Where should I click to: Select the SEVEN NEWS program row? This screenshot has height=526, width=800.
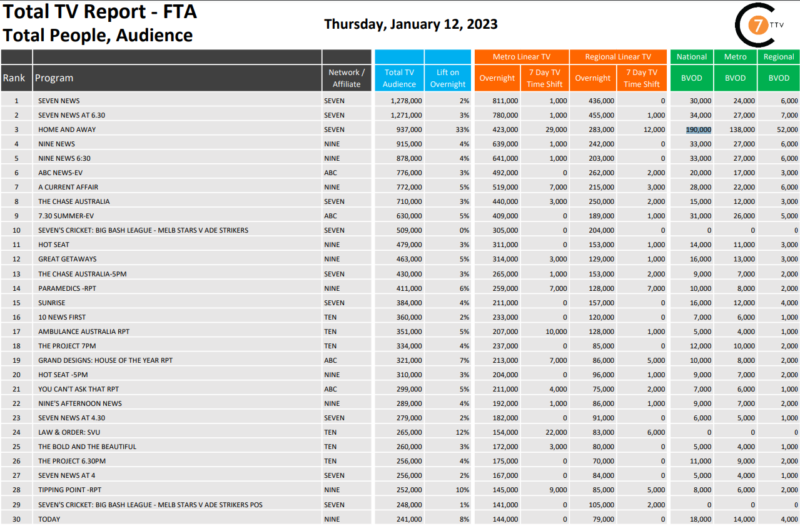click(x=62, y=101)
